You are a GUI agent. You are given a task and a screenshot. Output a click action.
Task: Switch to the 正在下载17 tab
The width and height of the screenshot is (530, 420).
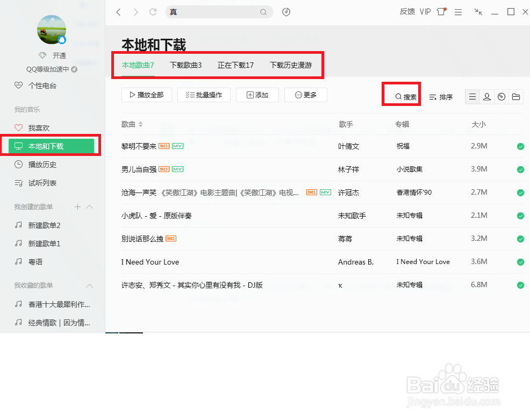click(235, 66)
